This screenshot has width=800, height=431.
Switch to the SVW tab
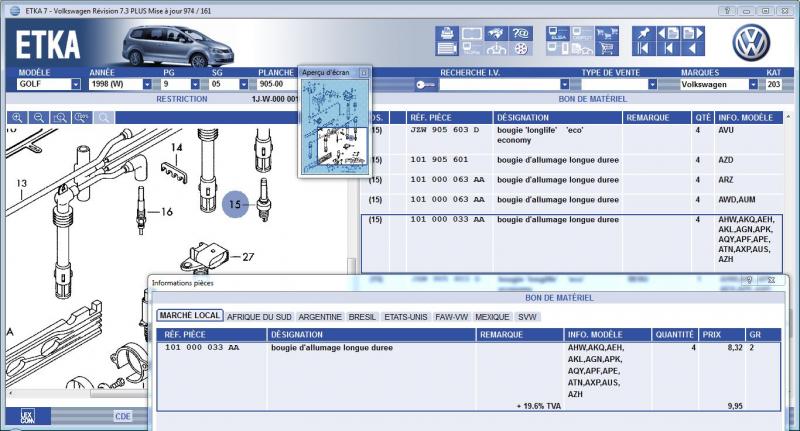527,317
